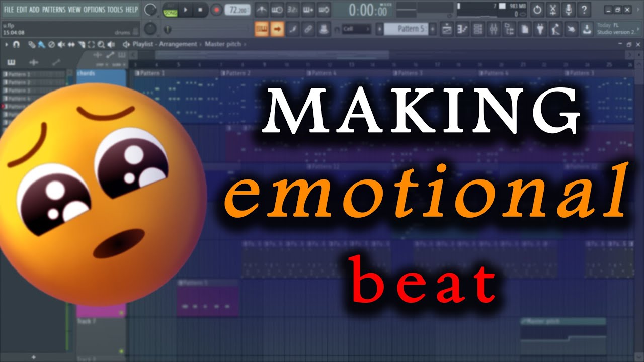644x362 pixels.
Task: Click the main swing slider handle
Action: click(x=167, y=30)
